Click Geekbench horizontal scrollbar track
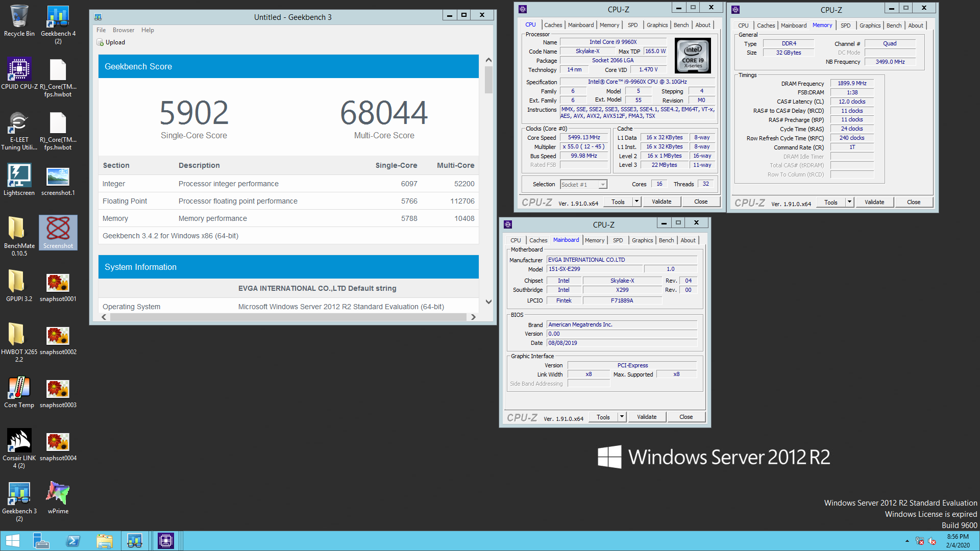Screen dimensions: 980x551 (288, 317)
